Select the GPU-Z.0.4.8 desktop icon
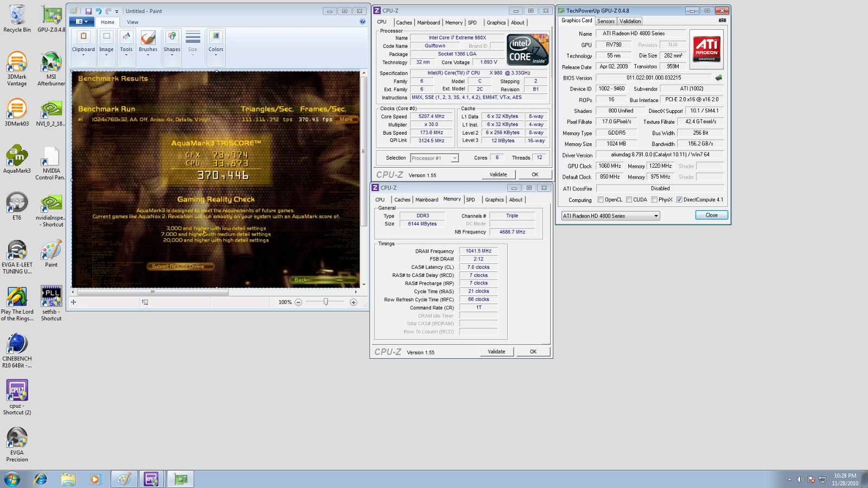 [52, 20]
